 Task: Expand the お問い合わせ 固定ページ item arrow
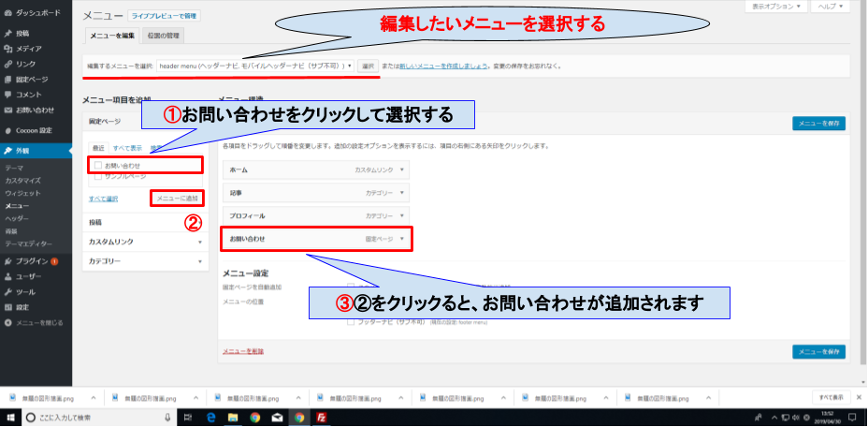coord(402,239)
